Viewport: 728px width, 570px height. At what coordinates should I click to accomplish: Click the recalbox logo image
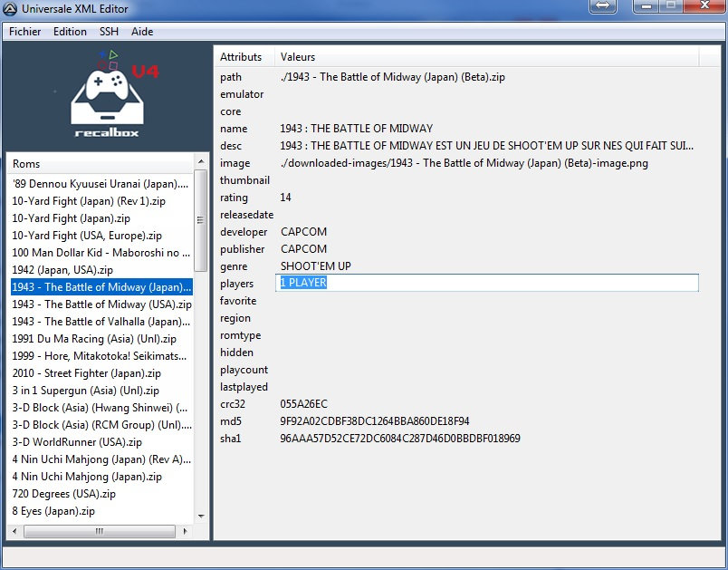coord(108,94)
